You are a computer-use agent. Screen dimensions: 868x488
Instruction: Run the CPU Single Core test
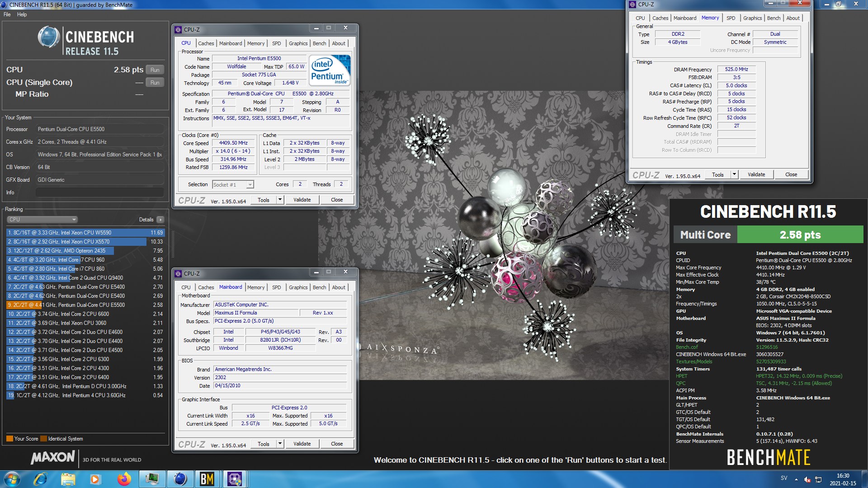(155, 83)
